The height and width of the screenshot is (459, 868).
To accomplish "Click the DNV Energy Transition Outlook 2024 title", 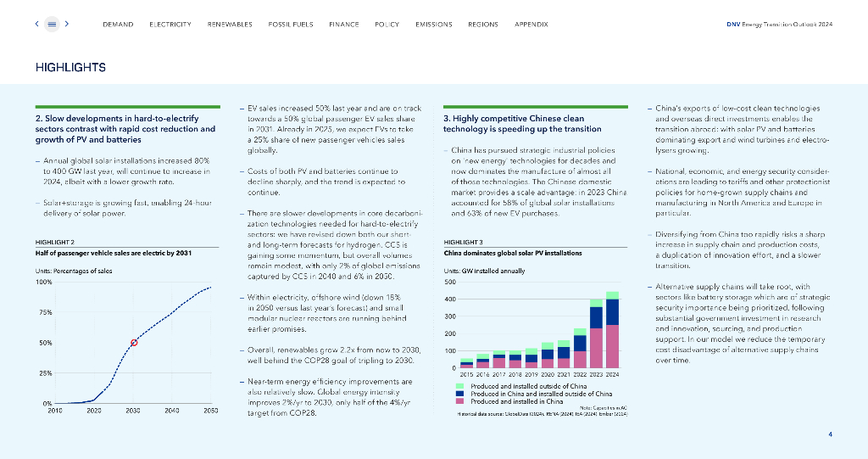I will coord(779,25).
